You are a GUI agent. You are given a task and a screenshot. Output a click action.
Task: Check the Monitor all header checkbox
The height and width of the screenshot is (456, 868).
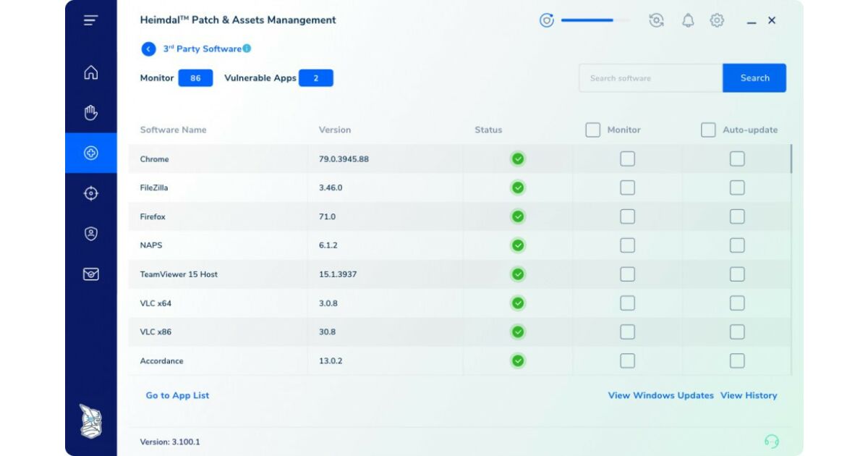coord(592,130)
